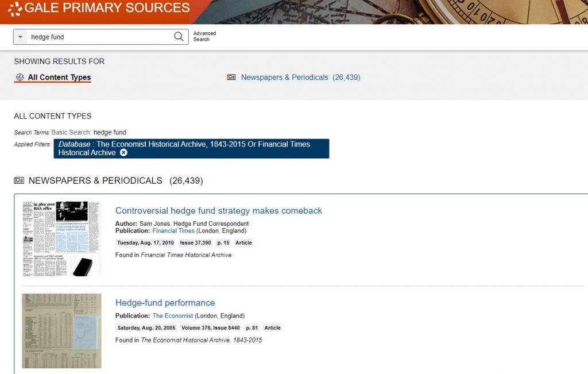The height and width of the screenshot is (374, 588).
Task: Remove the applied Database filter
Action: pyautogui.click(x=123, y=153)
